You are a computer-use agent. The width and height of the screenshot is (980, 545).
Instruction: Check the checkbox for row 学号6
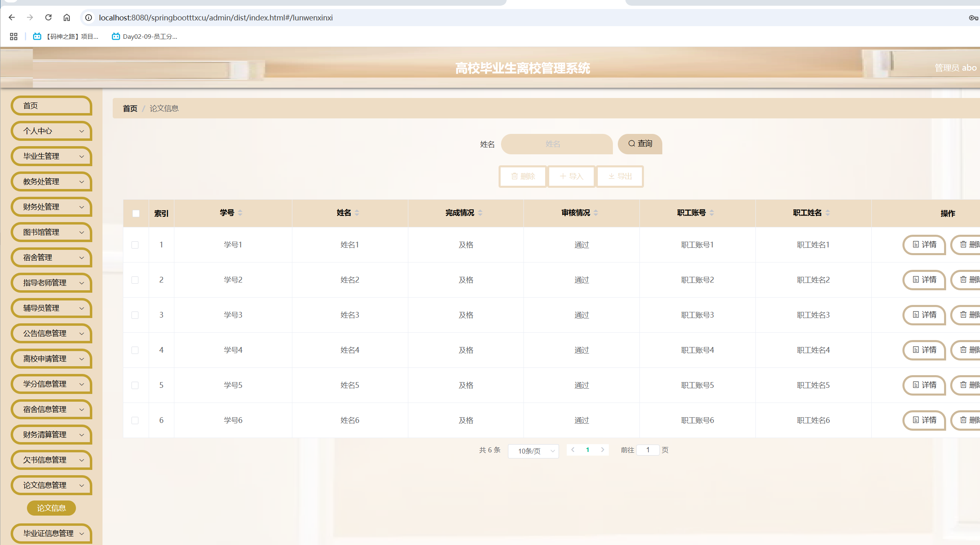click(135, 420)
